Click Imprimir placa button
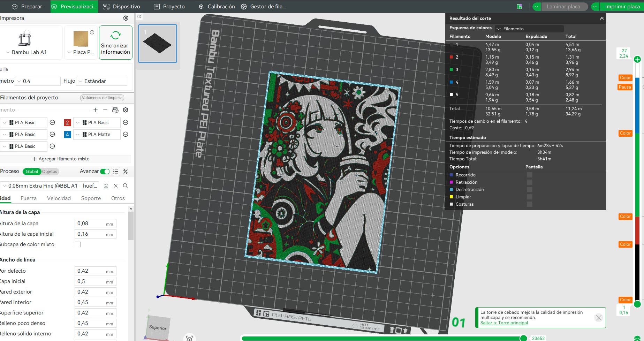This screenshot has width=644, height=341. (622, 7)
